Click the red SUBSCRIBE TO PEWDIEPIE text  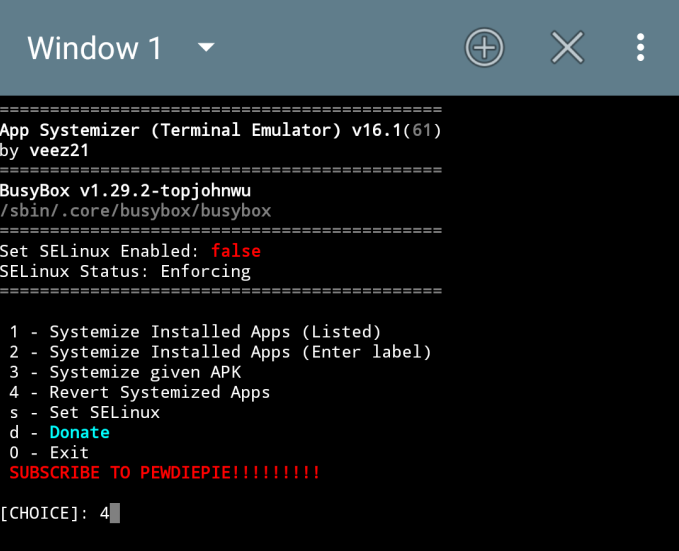click(x=165, y=473)
